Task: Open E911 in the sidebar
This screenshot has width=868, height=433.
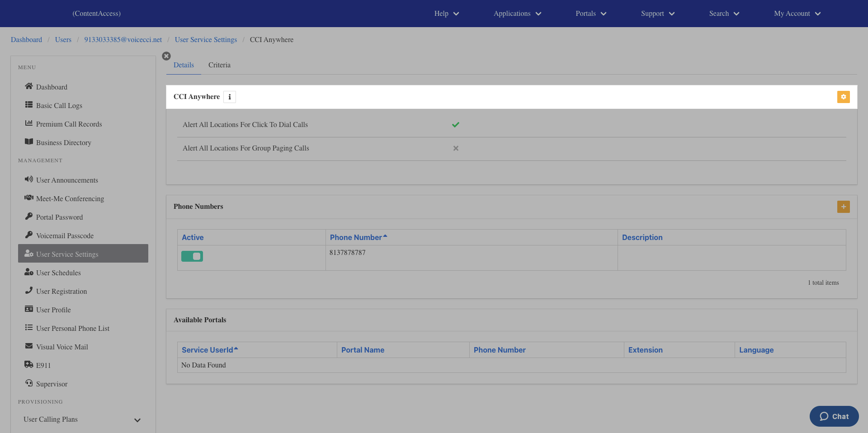Action: pos(43,365)
